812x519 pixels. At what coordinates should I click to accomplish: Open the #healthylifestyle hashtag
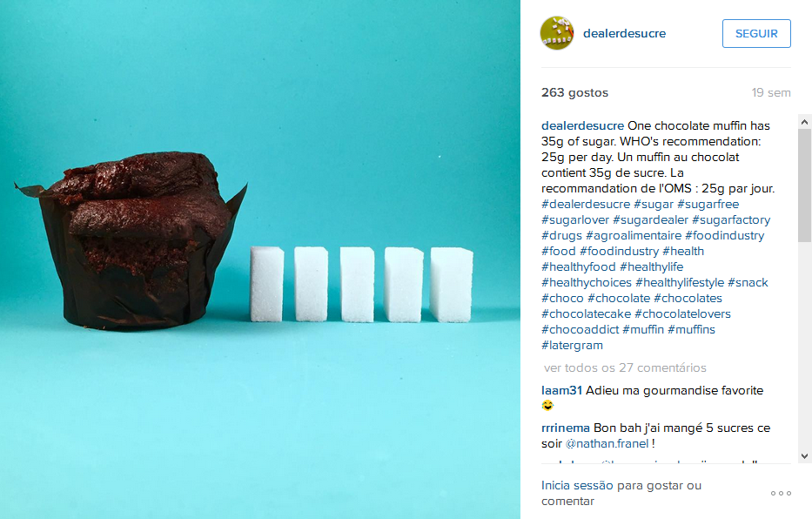[680, 282]
